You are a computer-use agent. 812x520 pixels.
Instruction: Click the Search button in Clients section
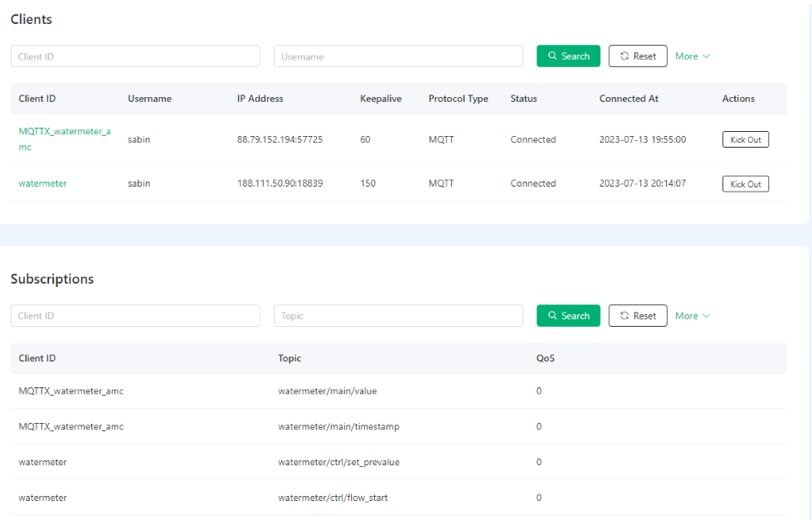click(568, 56)
